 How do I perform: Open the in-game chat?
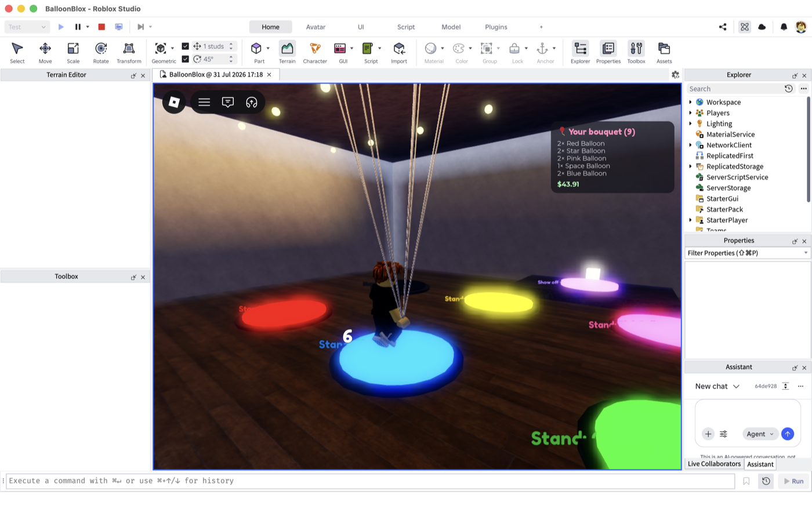point(228,102)
